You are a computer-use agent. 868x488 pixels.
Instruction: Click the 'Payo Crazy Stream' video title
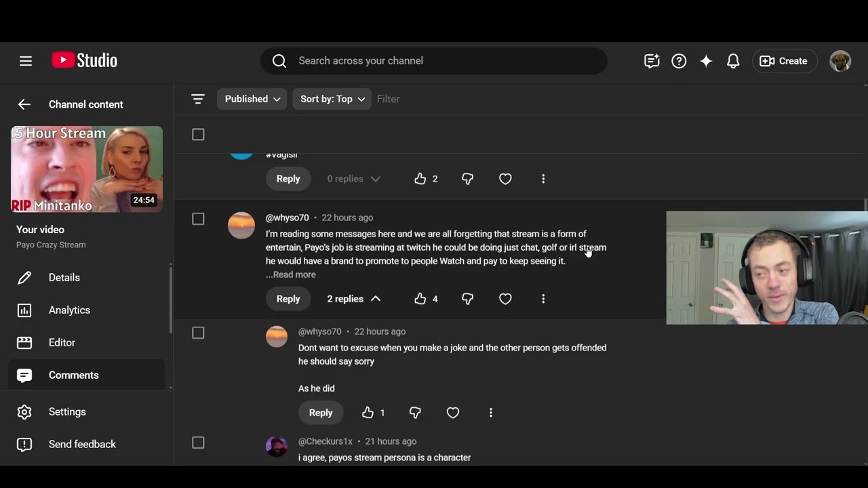[51, 245]
